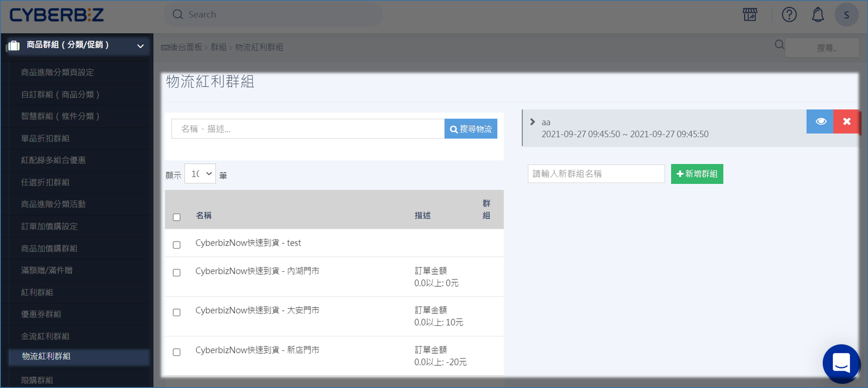The width and height of the screenshot is (868, 388).
Task: Open 限購群組 menu item
Action: tap(37, 380)
